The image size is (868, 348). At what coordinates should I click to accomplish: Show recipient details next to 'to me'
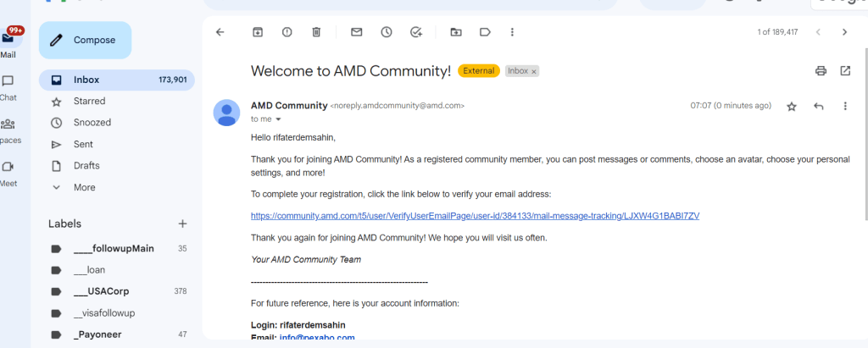(278, 119)
